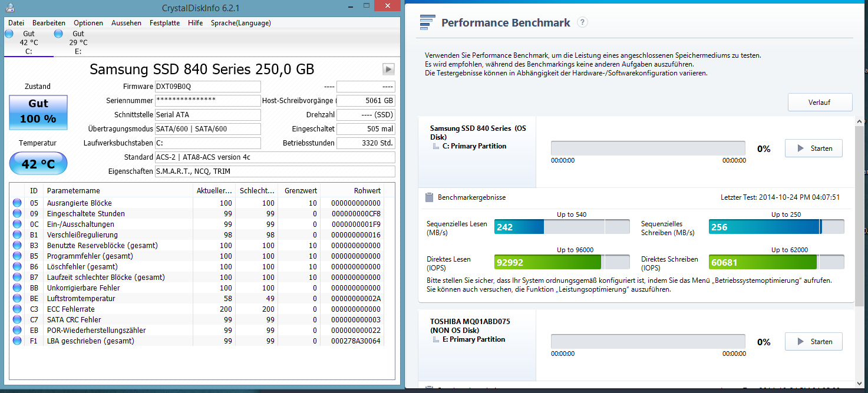The height and width of the screenshot is (393, 868).
Task: Click the Übertragungsmodus field SATA/600
Action: coord(207,129)
